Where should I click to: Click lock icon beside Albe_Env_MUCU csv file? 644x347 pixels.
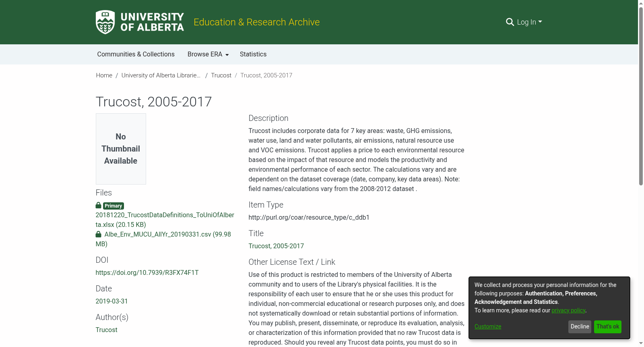[98, 234]
